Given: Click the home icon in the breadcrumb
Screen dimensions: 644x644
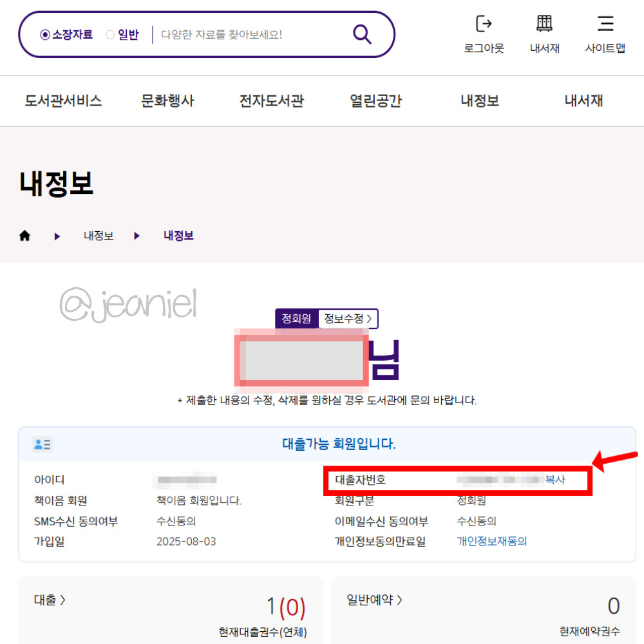Looking at the screenshot, I should pyautogui.click(x=24, y=236).
